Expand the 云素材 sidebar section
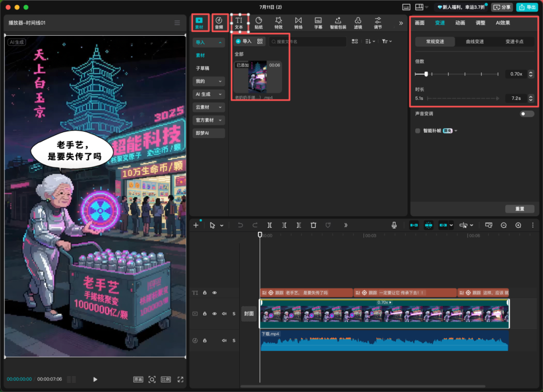 coord(209,108)
